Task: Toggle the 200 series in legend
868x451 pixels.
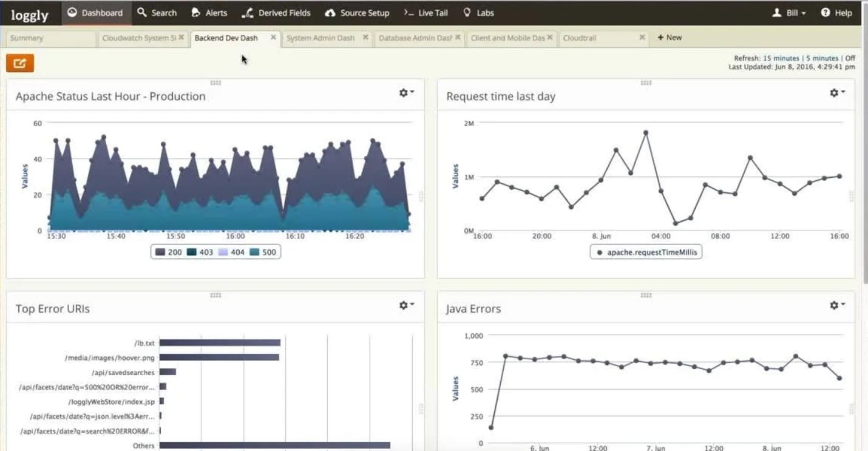Action: click(168, 252)
